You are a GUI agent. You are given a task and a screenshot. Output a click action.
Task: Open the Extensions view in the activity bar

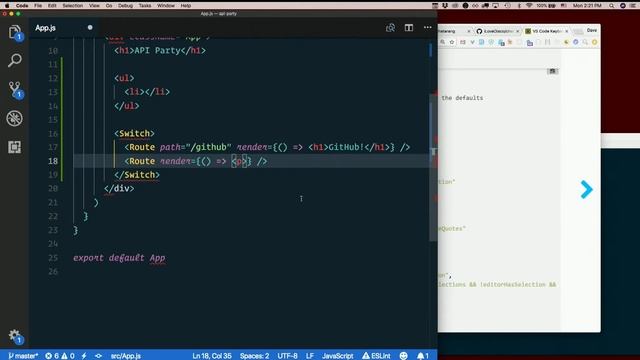tap(14, 147)
